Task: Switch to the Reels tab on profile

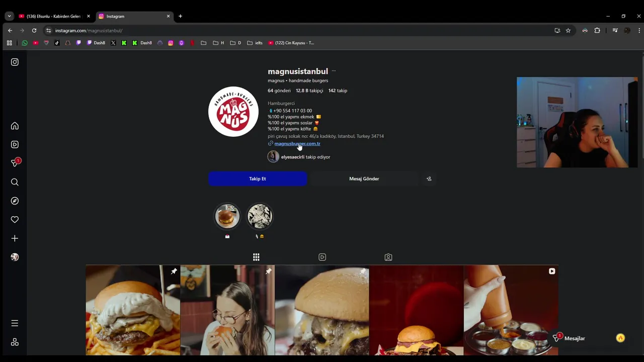Action: [322, 257]
